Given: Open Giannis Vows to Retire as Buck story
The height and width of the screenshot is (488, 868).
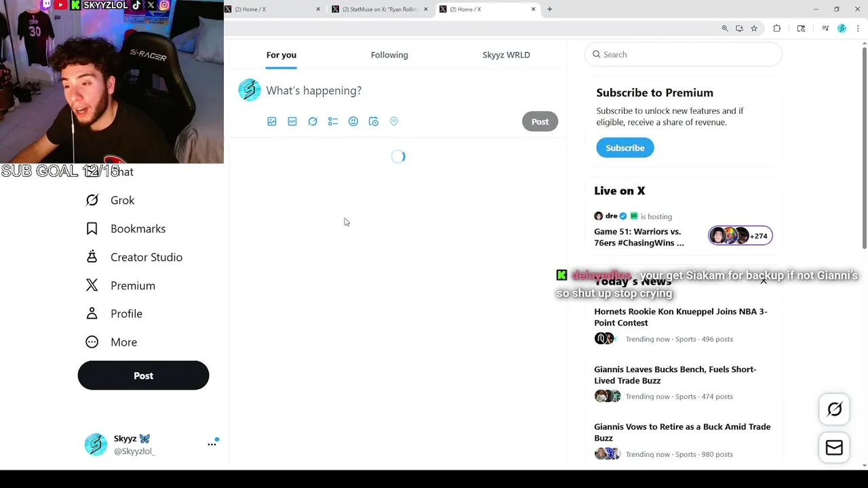Looking at the screenshot, I should pyautogui.click(x=682, y=432).
